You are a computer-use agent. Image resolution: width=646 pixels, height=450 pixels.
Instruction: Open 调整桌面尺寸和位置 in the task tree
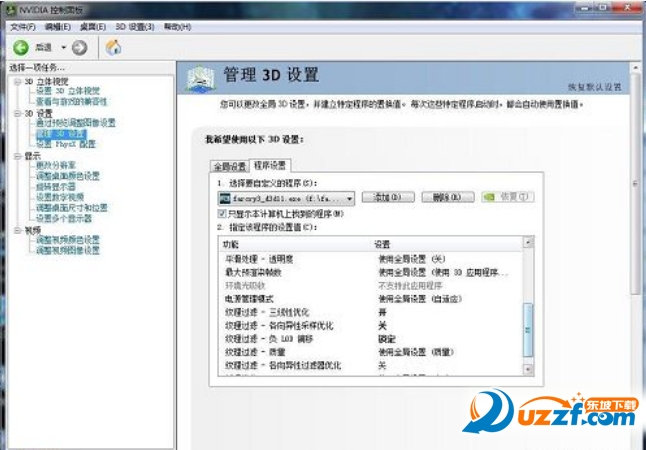[x=72, y=208]
